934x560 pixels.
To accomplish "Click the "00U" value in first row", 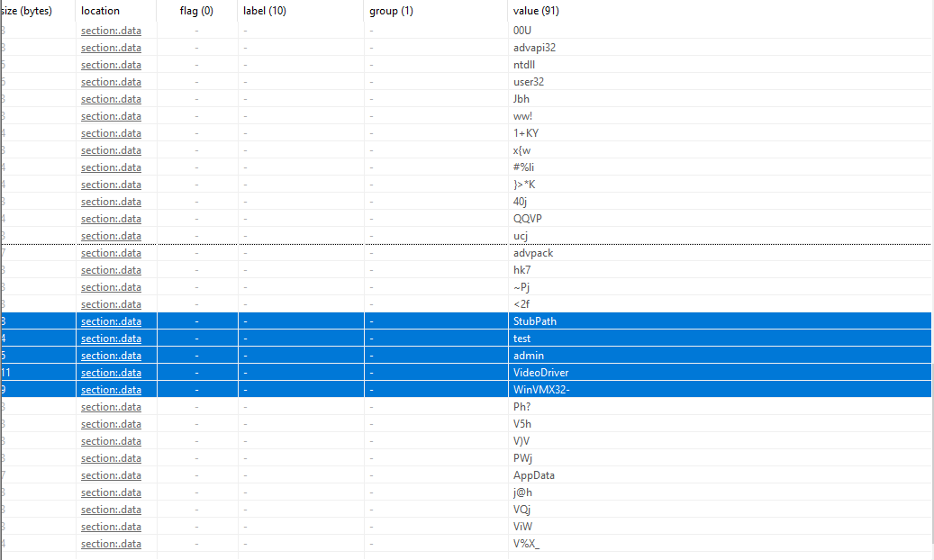I will pyautogui.click(x=522, y=31).
